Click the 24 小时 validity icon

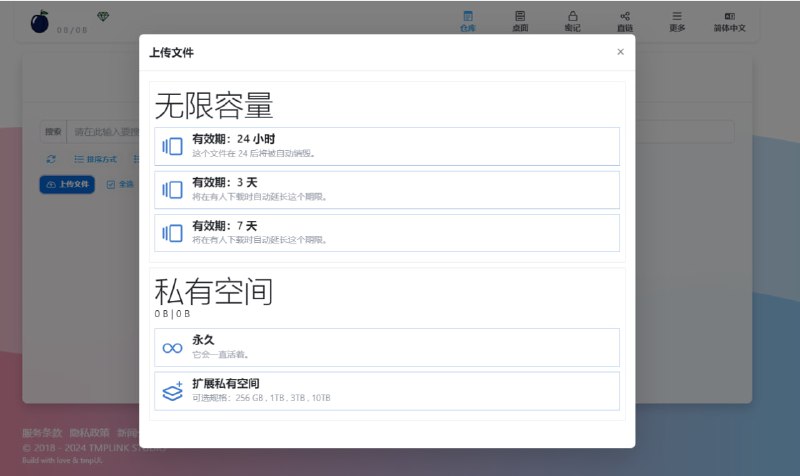[x=173, y=146]
